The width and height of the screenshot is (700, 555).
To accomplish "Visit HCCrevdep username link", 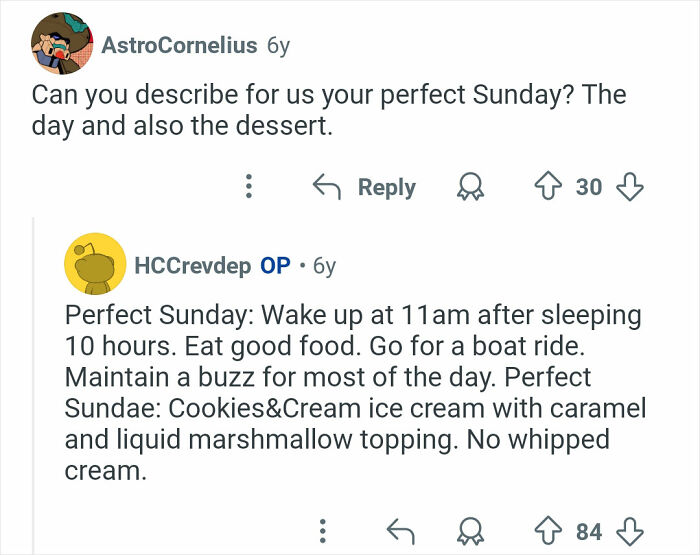I will point(192,266).
